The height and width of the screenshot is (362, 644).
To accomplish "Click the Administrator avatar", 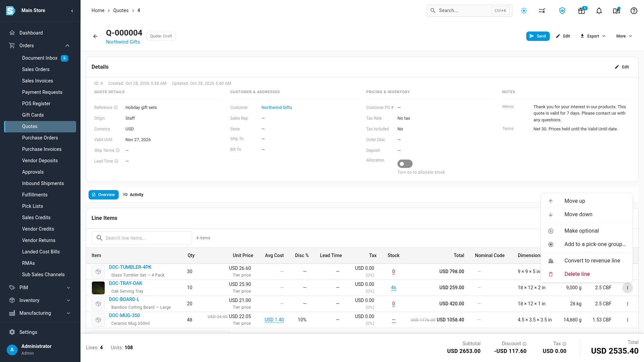I will [x=12, y=350].
